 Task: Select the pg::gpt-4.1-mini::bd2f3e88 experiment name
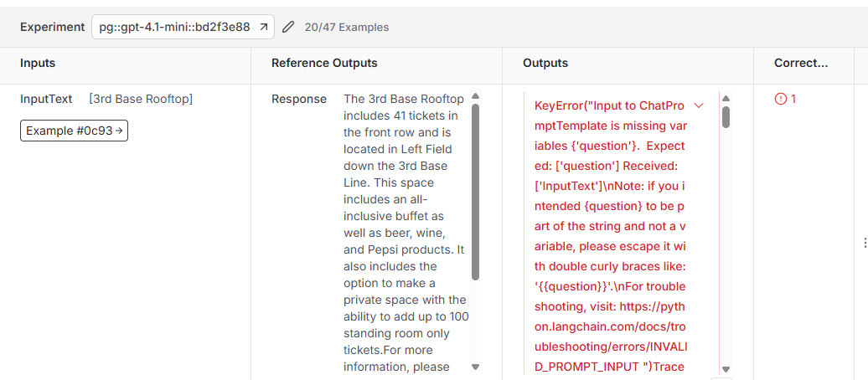(x=174, y=27)
